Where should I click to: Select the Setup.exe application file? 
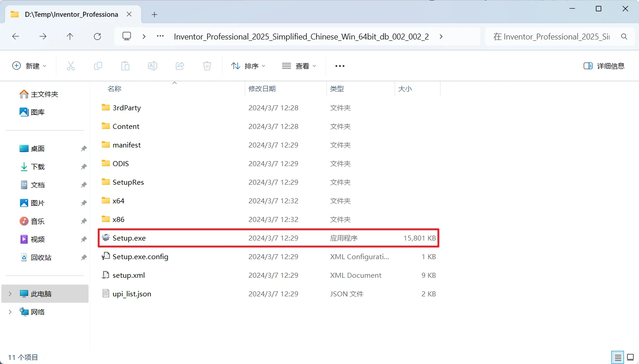pyautogui.click(x=269, y=238)
